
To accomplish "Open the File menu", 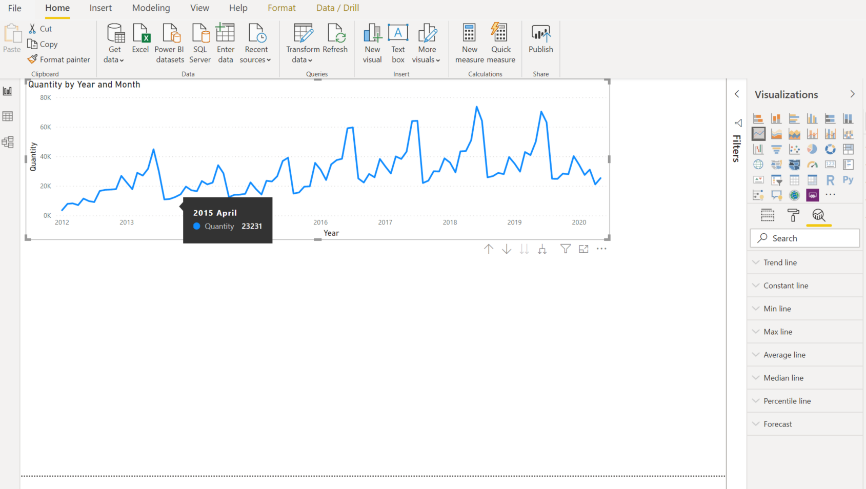I will tap(15, 8).
